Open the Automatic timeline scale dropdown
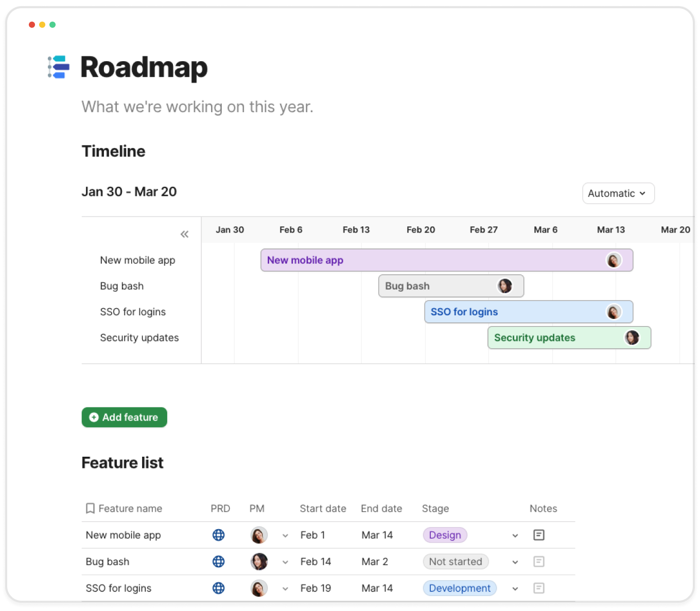The height and width of the screenshot is (611, 700). (x=618, y=193)
